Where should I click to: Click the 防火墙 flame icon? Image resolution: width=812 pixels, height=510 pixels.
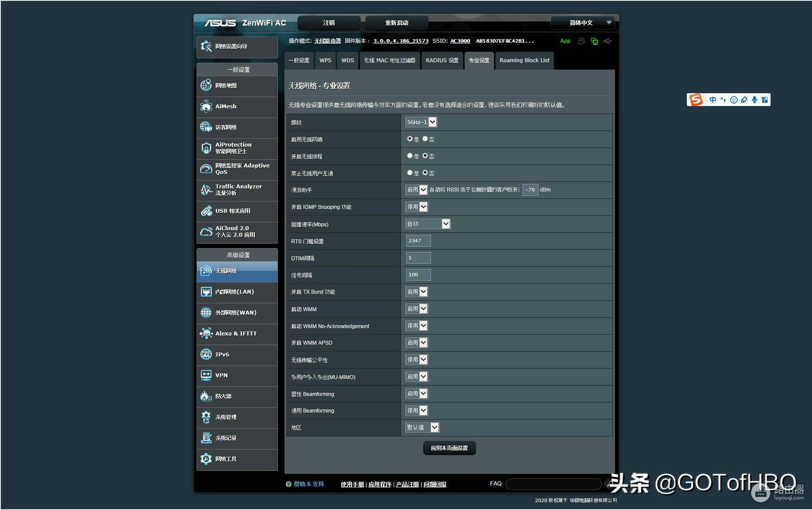tap(206, 396)
